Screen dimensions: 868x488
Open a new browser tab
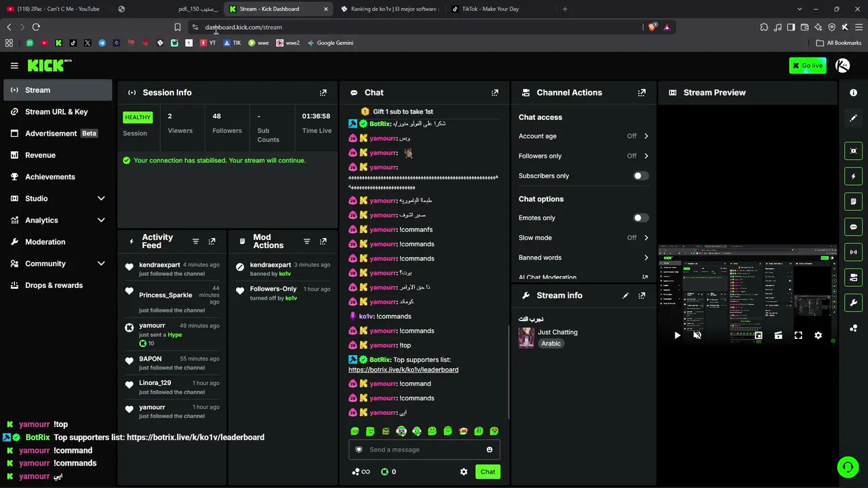pyautogui.click(x=565, y=9)
